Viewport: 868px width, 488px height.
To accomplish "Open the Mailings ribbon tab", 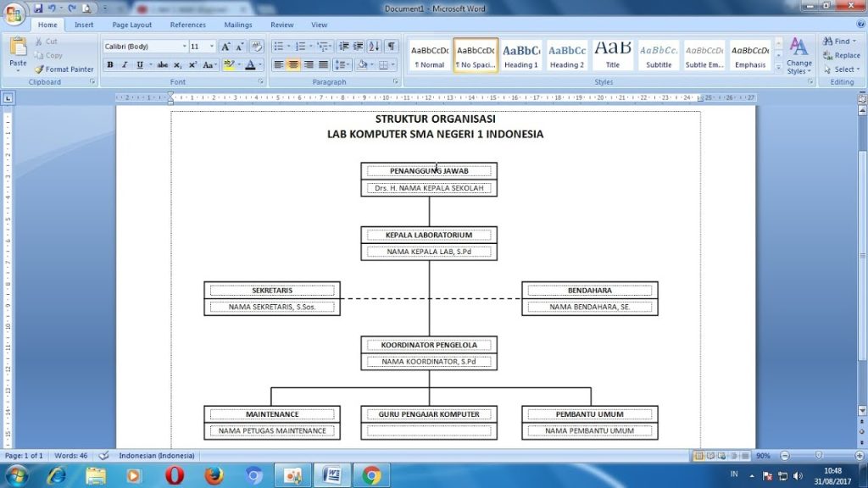I will (237, 25).
